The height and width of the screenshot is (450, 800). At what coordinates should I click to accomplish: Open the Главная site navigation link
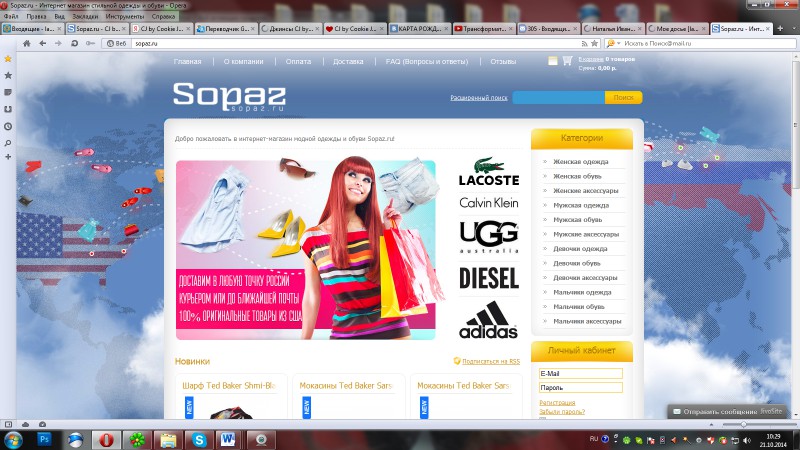click(187, 61)
